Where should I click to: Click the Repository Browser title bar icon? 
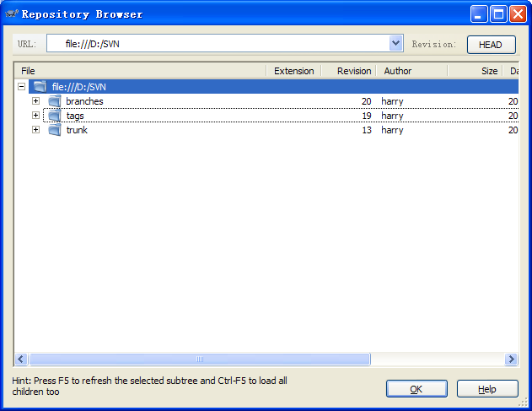12,14
